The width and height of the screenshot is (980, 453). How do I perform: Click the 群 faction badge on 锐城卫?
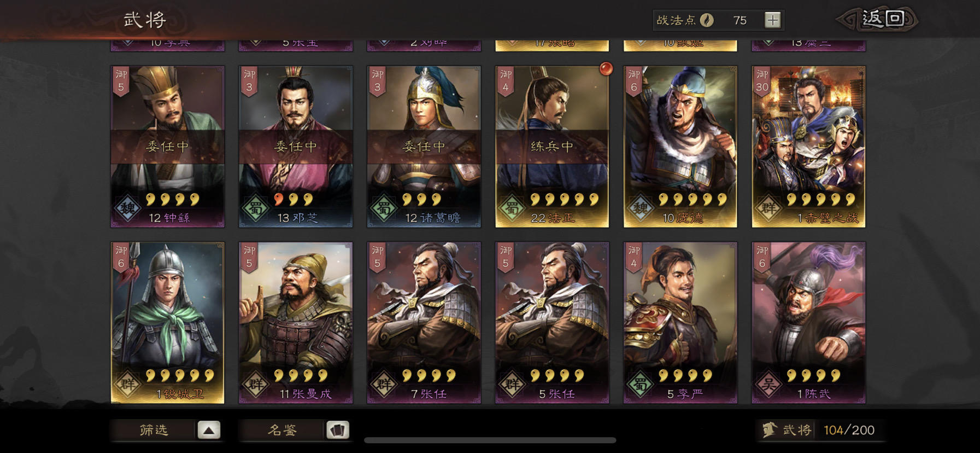point(127,384)
